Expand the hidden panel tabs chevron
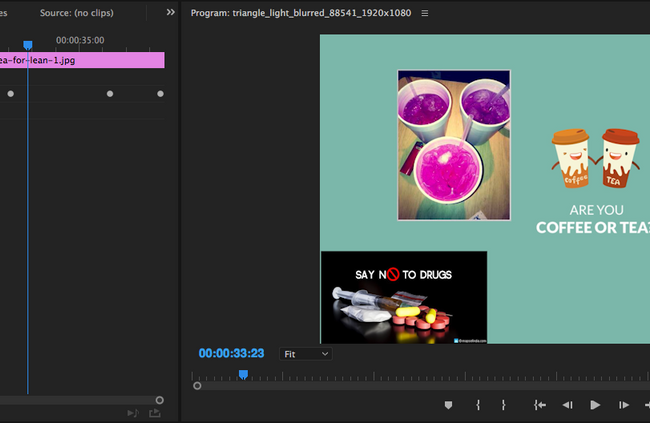 170,12
